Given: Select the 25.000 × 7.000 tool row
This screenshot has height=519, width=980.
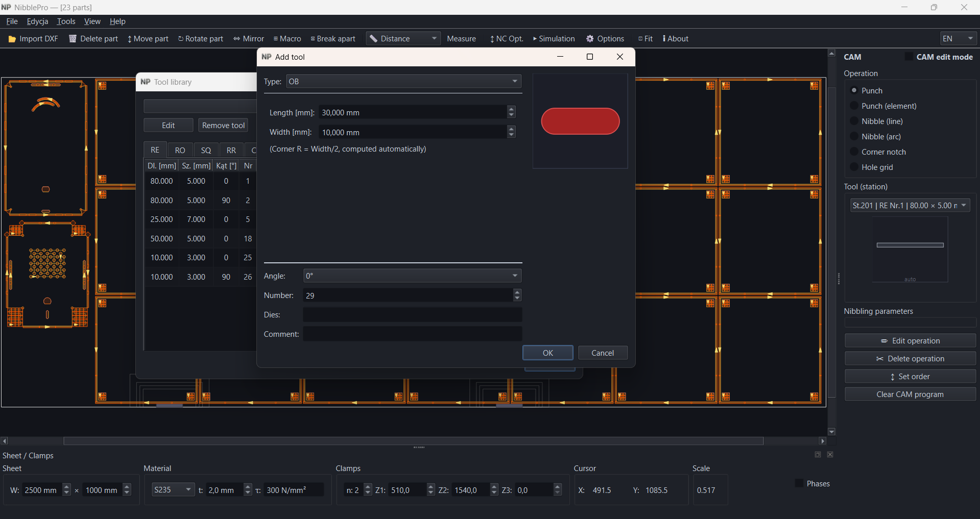Looking at the screenshot, I should coord(200,219).
